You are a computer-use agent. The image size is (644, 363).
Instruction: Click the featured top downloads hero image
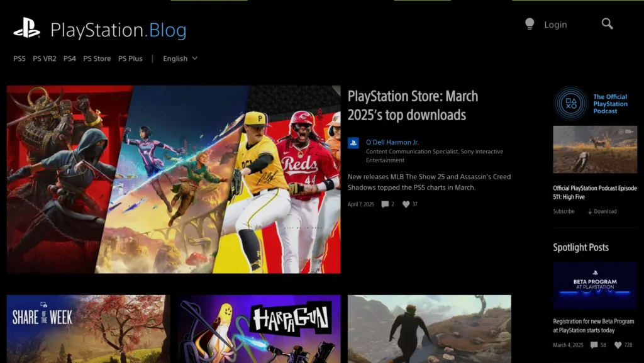(174, 179)
